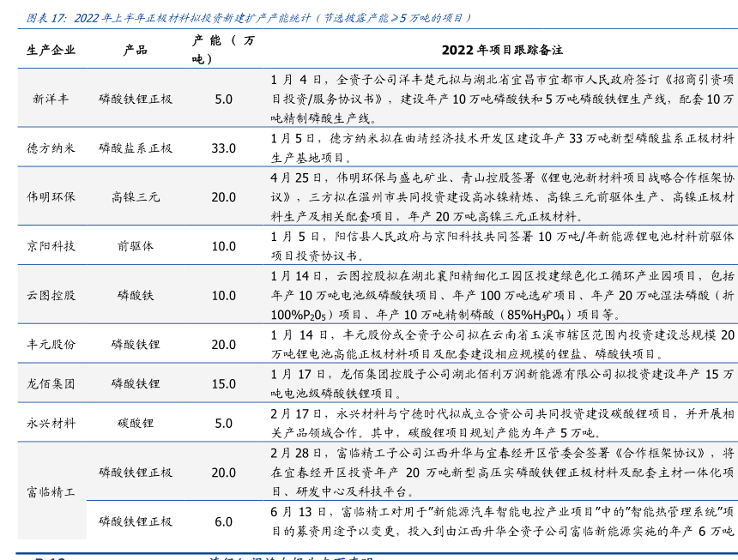Click the "产能（万吨）" column header
The width and height of the screenshot is (738, 560).
223,50
